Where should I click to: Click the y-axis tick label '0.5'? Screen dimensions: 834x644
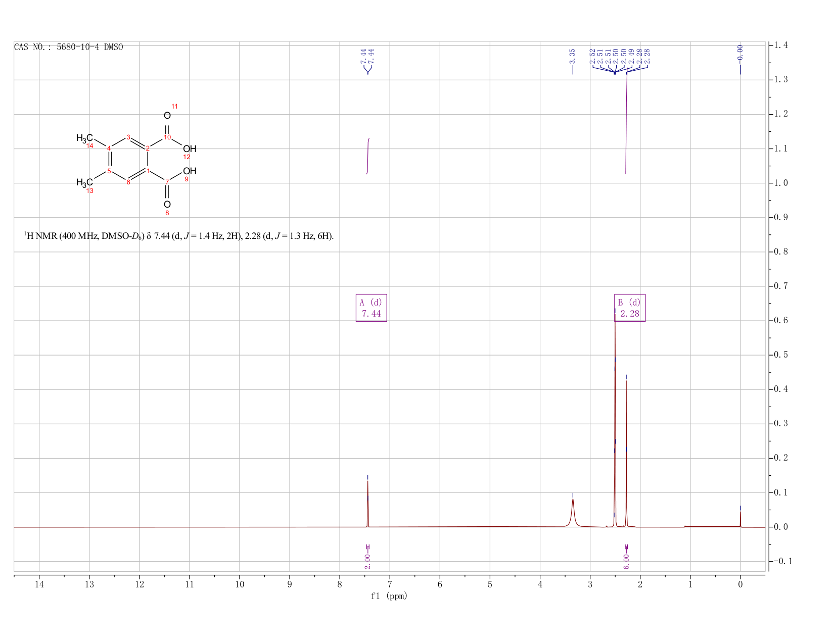(780, 355)
